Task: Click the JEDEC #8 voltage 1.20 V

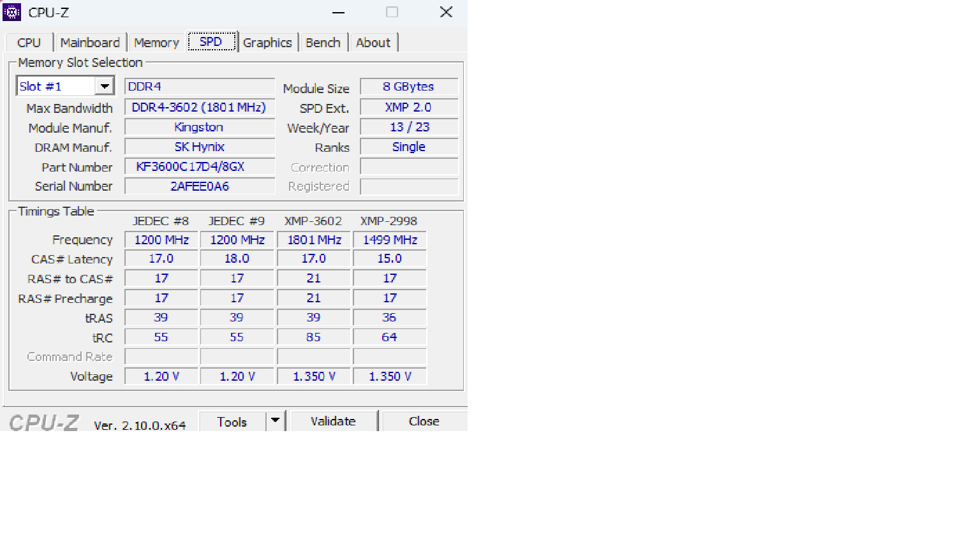Action: (x=161, y=377)
